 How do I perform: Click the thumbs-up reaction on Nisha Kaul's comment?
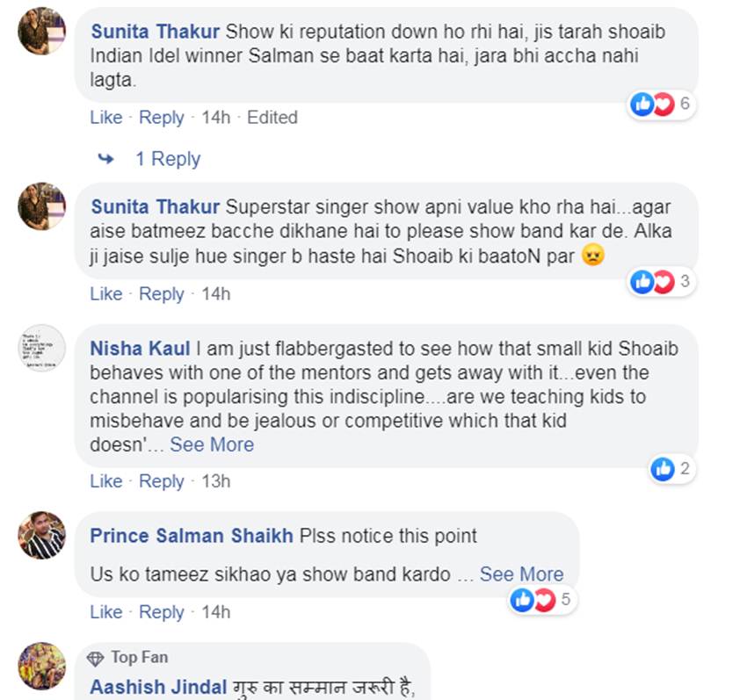pyautogui.click(x=662, y=469)
